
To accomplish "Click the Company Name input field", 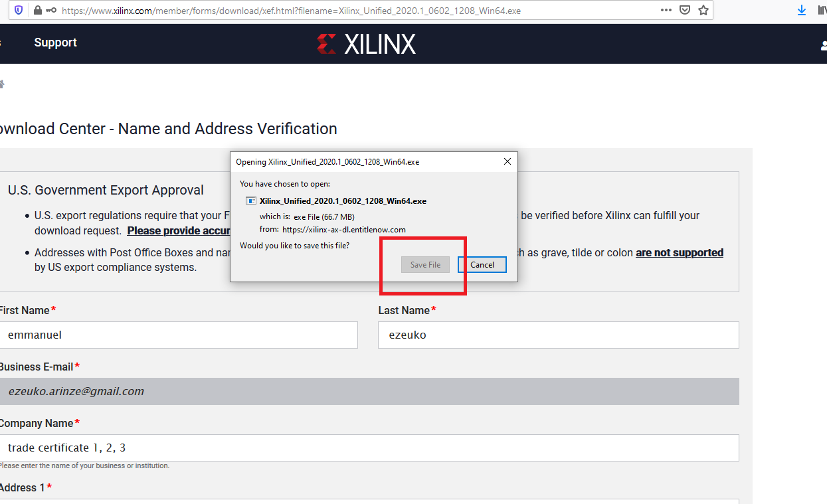I will [369, 448].
